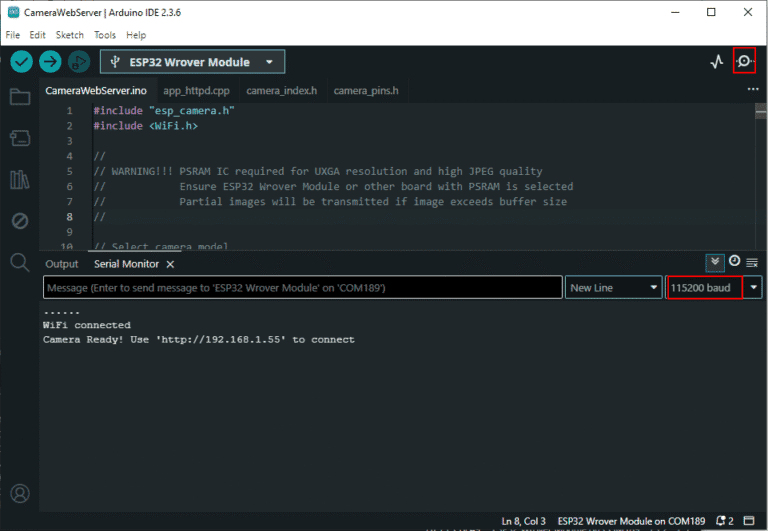Switch to the app_httpd.cpp tab
Viewport: 768px width, 531px height.
(x=198, y=91)
